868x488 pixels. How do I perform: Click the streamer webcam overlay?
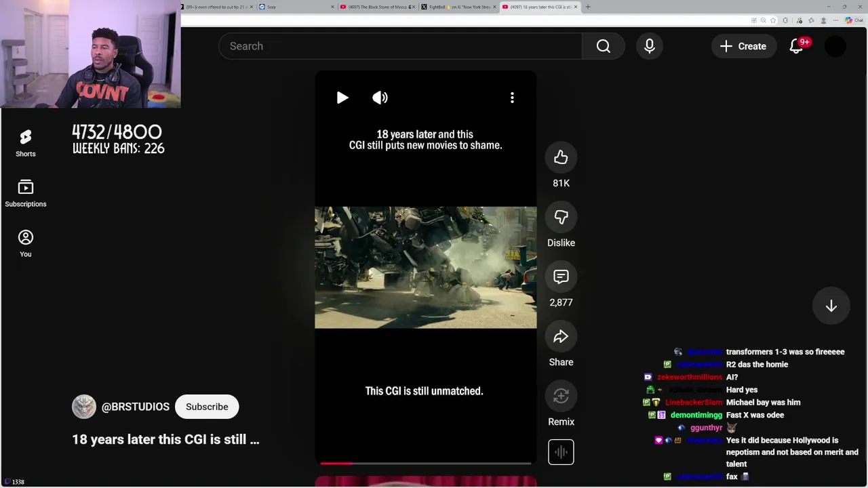[90, 54]
